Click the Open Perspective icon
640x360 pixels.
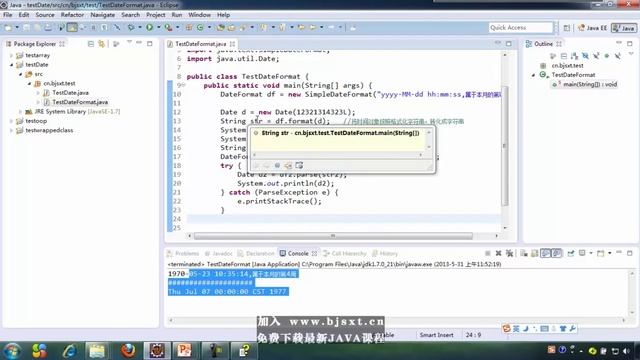pos(567,28)
